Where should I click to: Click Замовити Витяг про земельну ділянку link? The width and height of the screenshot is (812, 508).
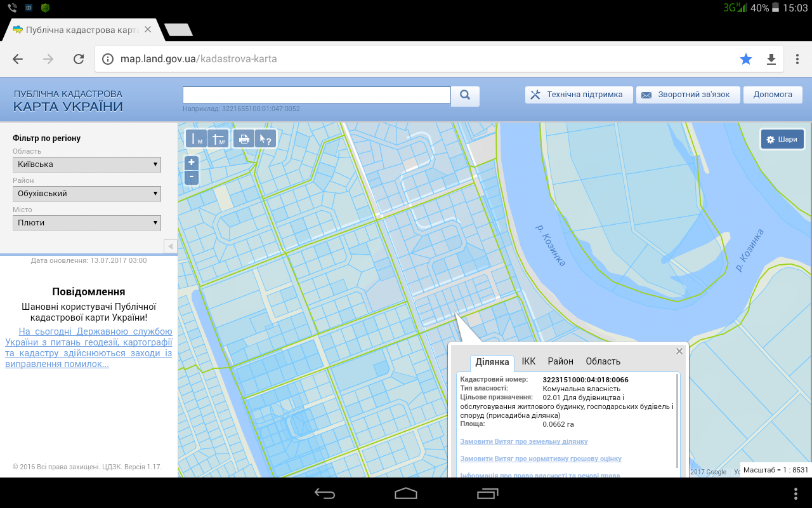pos(524,441)
